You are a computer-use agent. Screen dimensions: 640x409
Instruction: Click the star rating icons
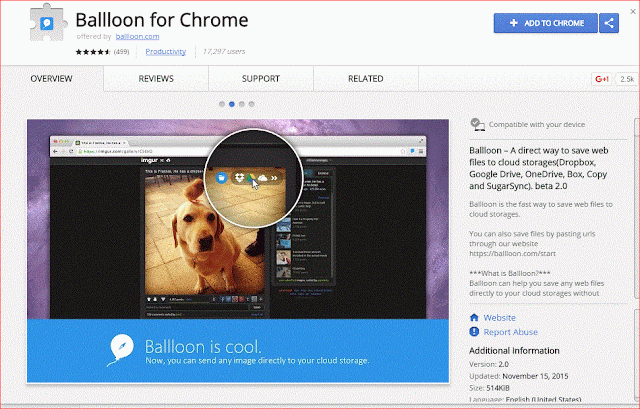coord(93,52)
